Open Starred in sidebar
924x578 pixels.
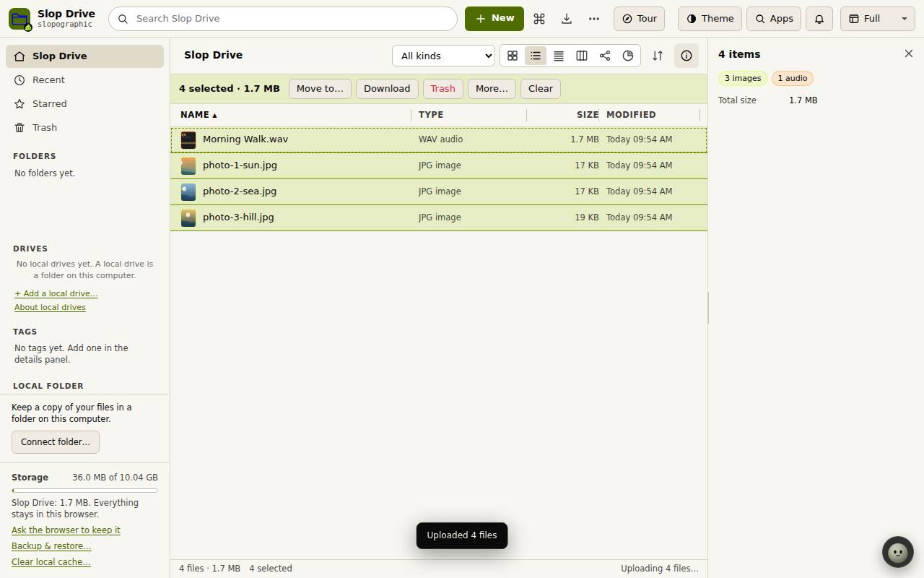tap(85, 104)
